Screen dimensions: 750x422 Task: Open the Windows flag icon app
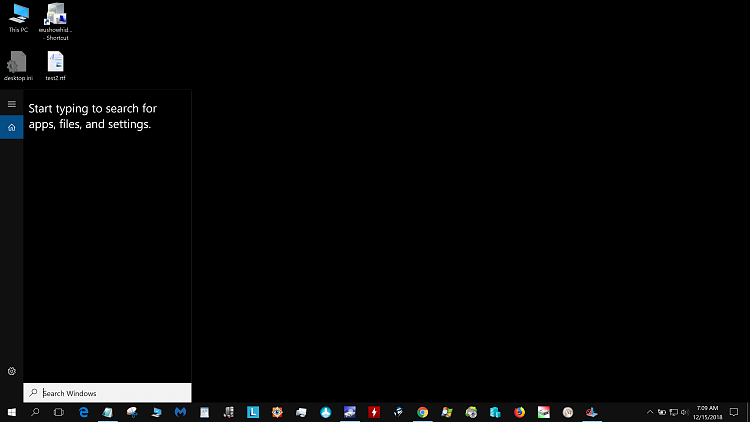coord(447,412)
